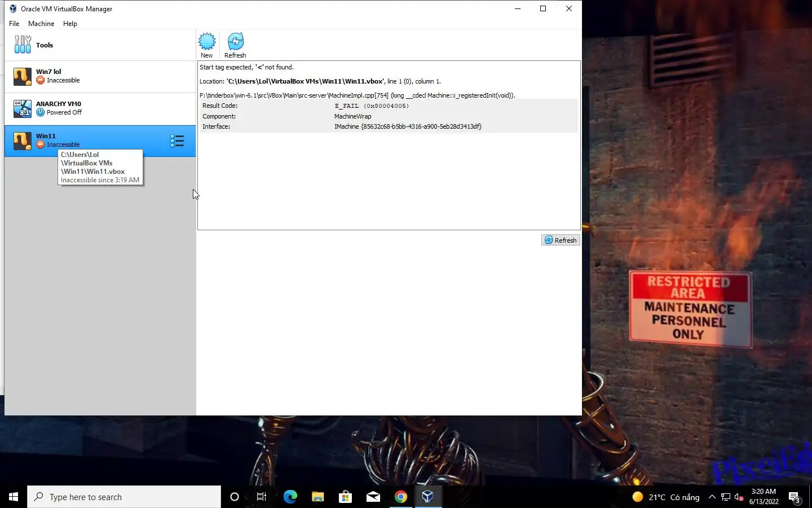
Task: Click the ANARCHY VM0 Windows 8.1 icon
Action: tap(23, 108)
